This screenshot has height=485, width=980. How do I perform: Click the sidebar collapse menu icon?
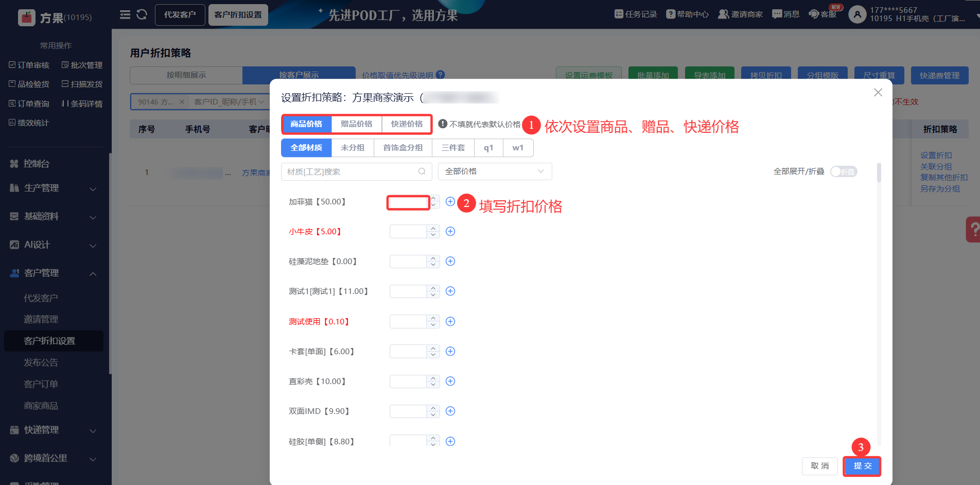pos(125,14)
